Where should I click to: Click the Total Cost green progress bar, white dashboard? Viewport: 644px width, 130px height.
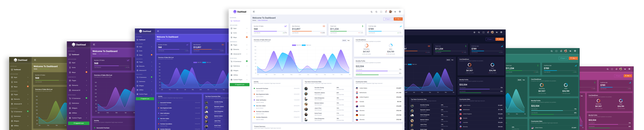(x=347, y=31)
